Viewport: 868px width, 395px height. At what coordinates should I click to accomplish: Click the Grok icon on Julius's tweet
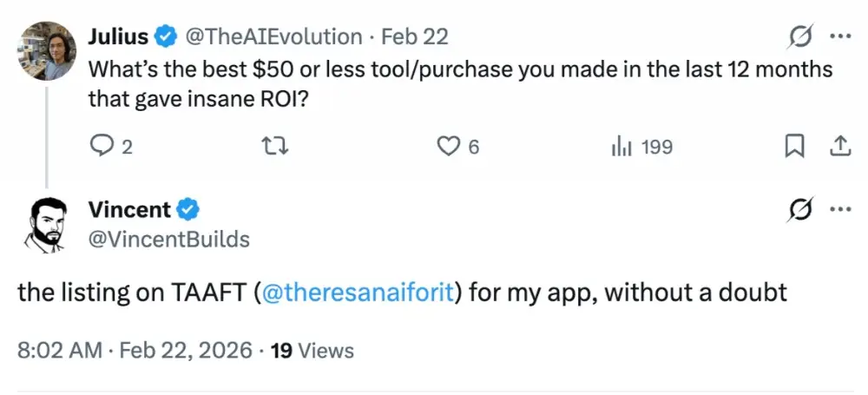799,37
